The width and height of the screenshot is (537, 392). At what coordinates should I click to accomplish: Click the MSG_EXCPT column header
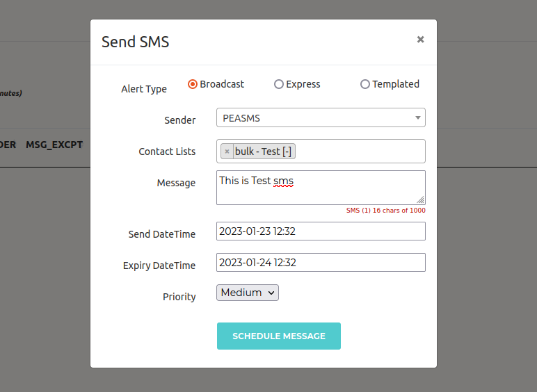(54, 145)
